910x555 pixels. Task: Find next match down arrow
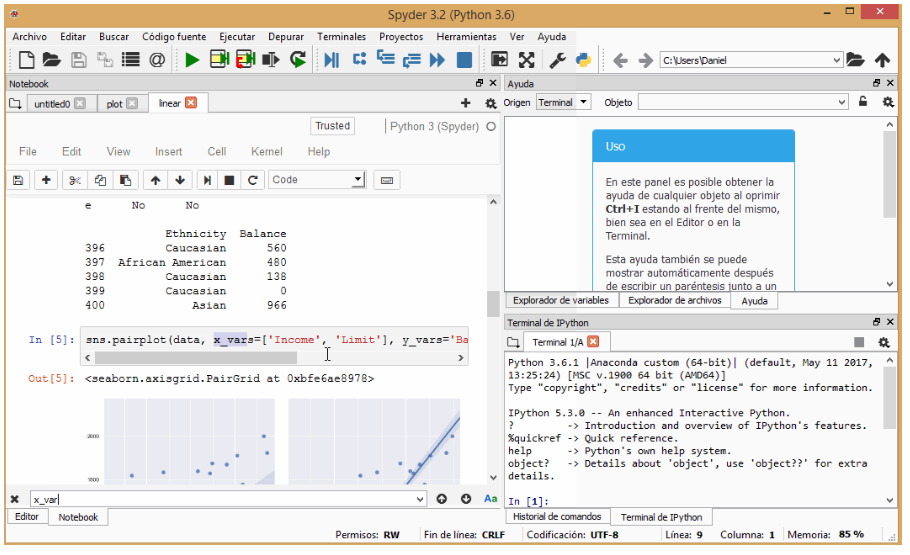pos(466,499)
